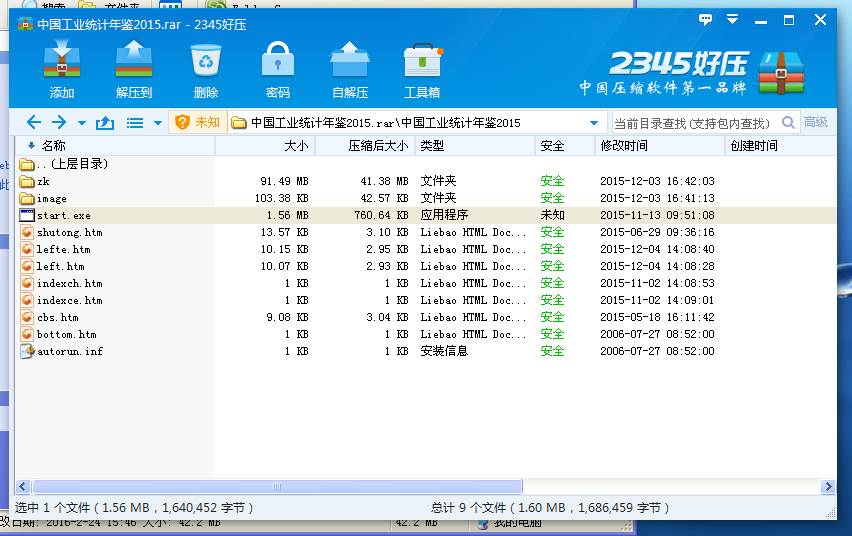The image size is (852, 536).
Task: Go back with the left arrow
Action: (x=34, y=122)
